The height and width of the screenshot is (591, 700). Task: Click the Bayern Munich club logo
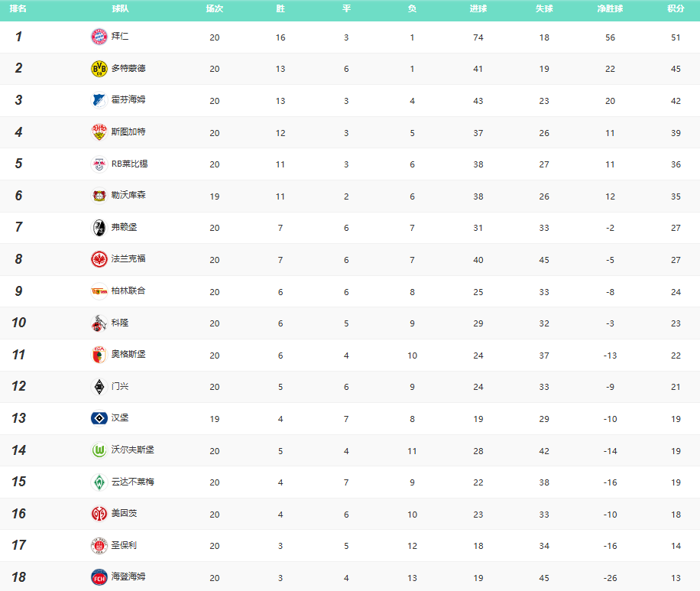click(99, 37)
